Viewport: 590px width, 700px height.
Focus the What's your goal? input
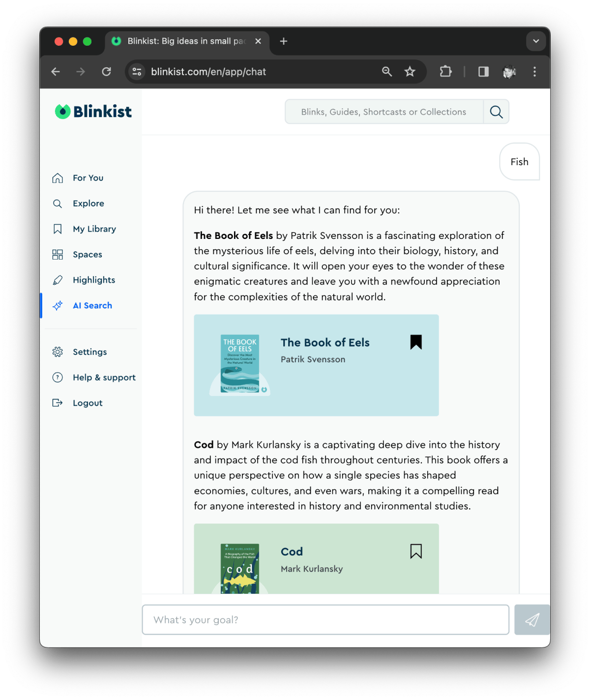pyautogui.click(x=325, y=620)
